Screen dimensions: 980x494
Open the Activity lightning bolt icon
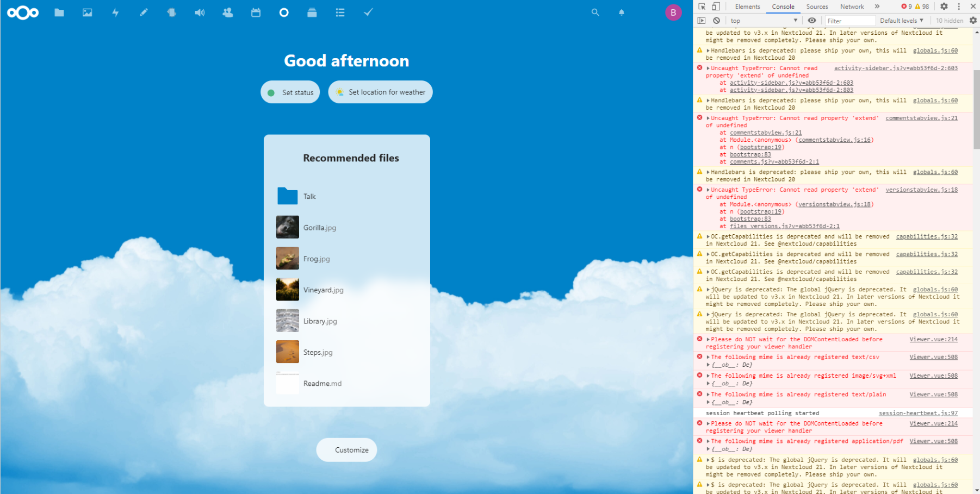point(115,12)
